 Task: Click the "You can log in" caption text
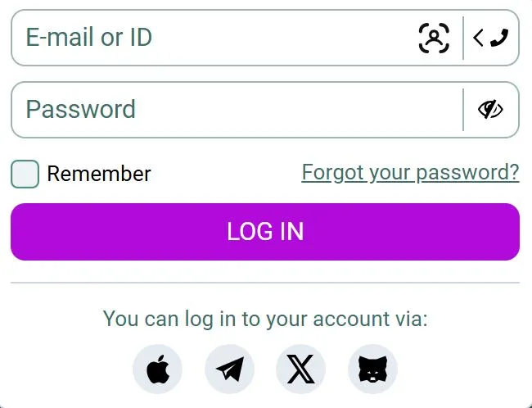point(265,319)
